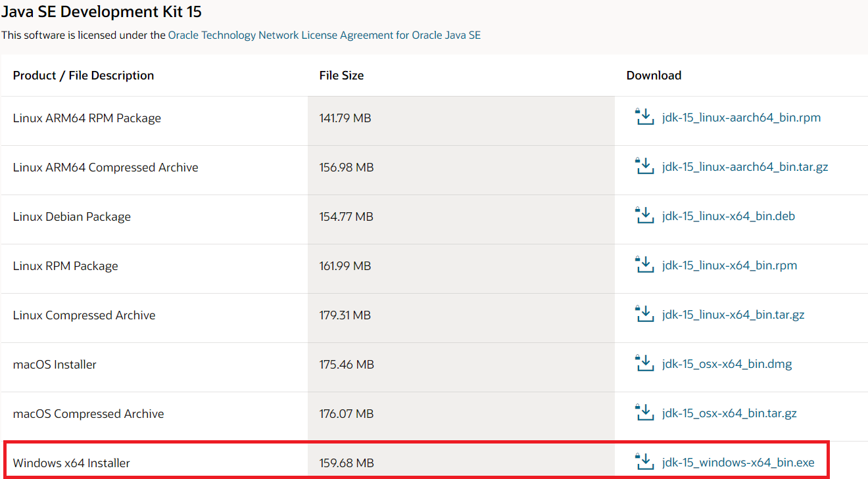
Task: Download jdk-15_linux-x64_bin.rpm link
Action: tap(730, 266)
